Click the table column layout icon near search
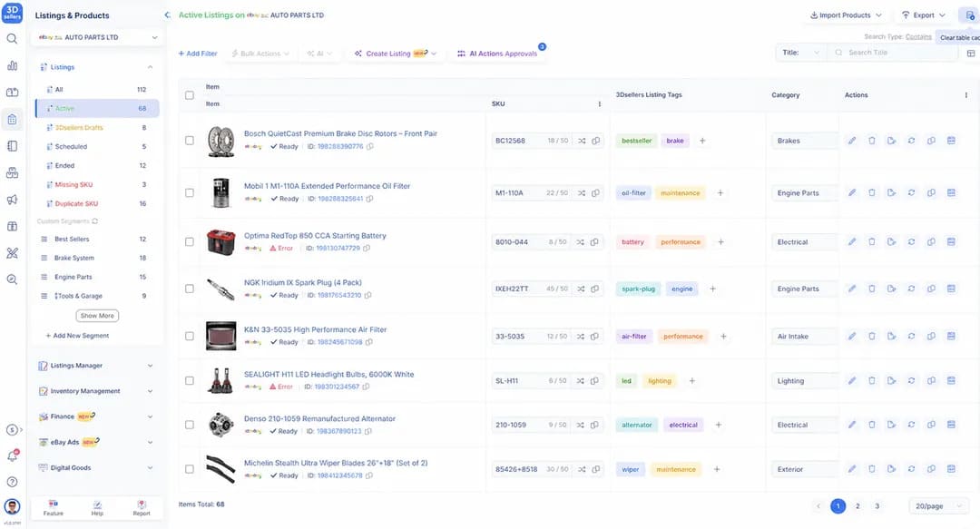 coord(971,54)
